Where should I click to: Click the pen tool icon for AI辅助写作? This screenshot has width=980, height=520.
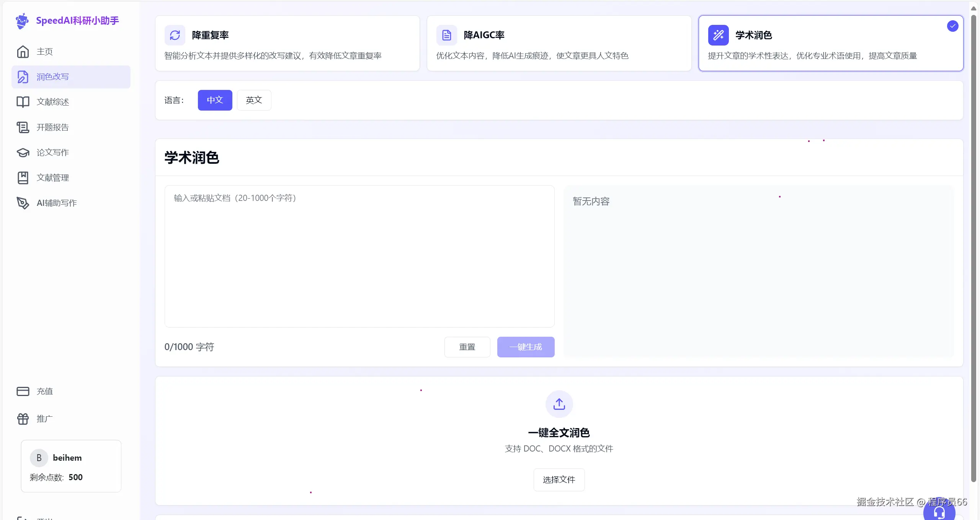(x=23, y=203)
